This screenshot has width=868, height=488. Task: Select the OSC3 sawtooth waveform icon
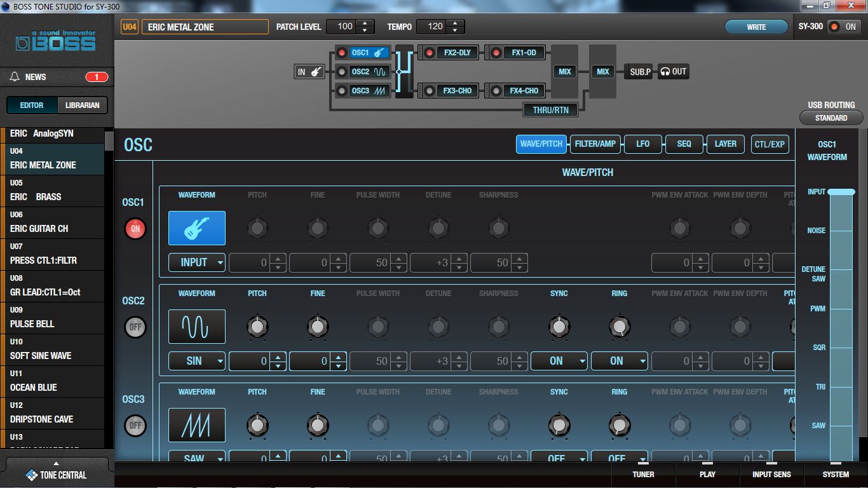point(197,425)
